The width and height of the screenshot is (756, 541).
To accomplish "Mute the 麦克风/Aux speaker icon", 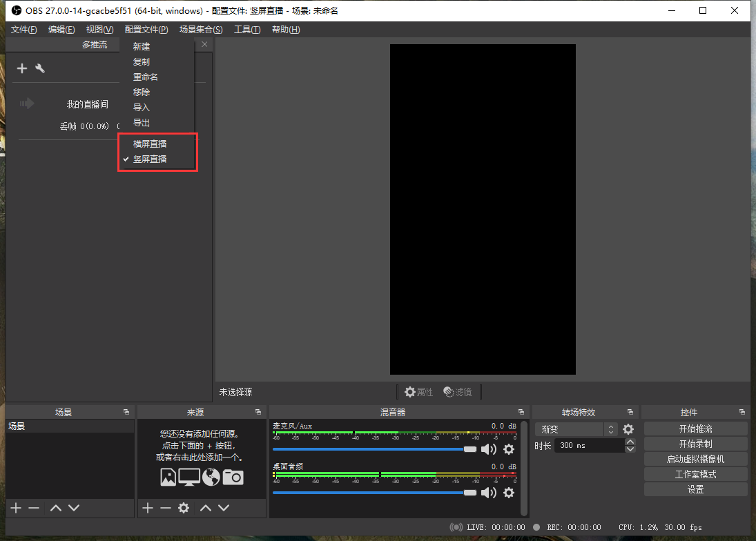I will 489,449.
